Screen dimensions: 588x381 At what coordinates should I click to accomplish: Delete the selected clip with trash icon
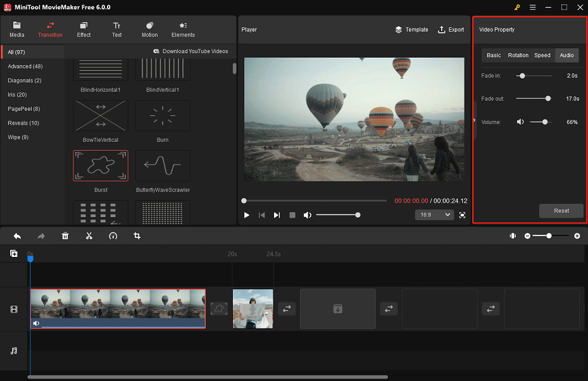coord(65,235)
